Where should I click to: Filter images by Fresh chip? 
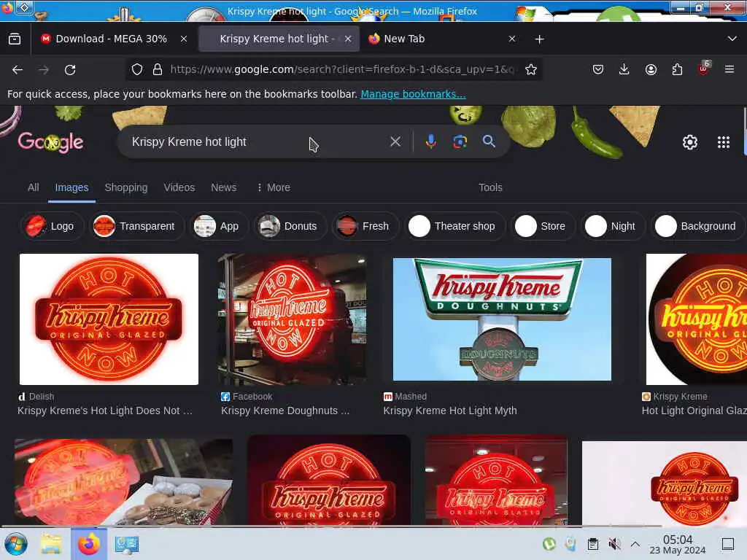coord(365,226)
